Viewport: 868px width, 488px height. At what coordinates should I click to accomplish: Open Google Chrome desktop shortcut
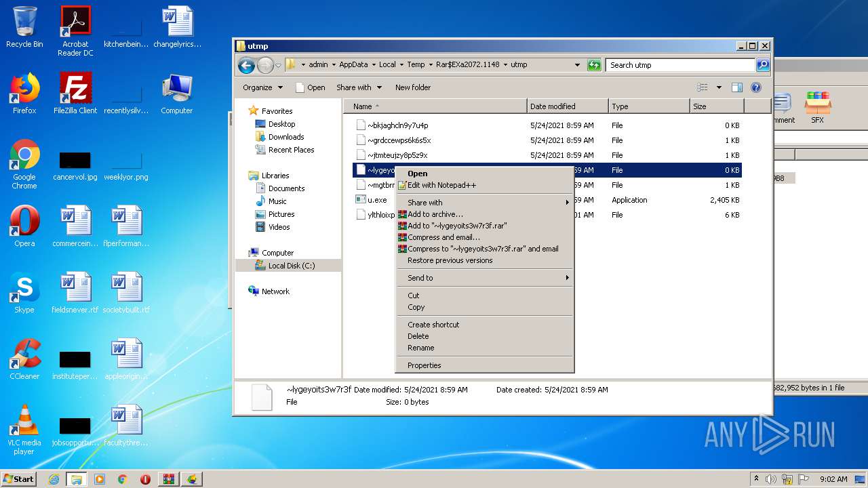point(24,164)
